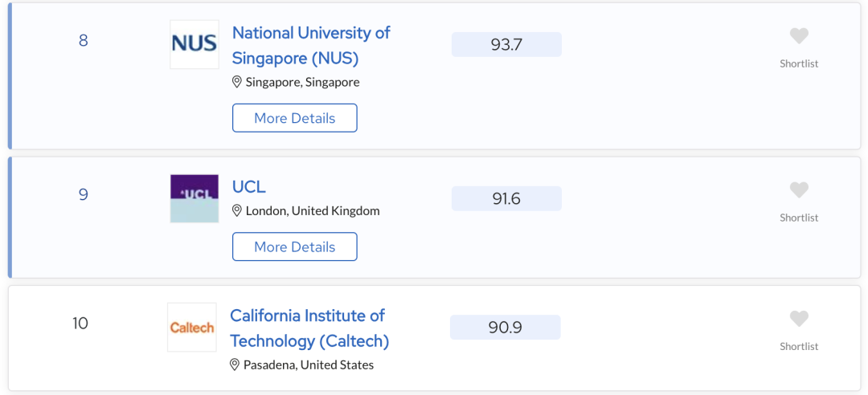Click the orange Caltech logo
The image size is (868, 395).
(192, 327)
